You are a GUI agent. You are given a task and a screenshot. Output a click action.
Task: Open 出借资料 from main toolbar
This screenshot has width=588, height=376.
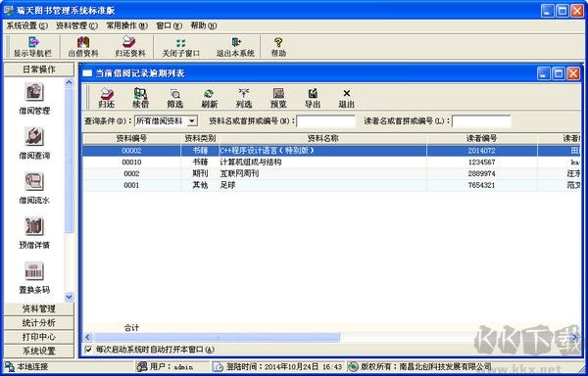83,47
